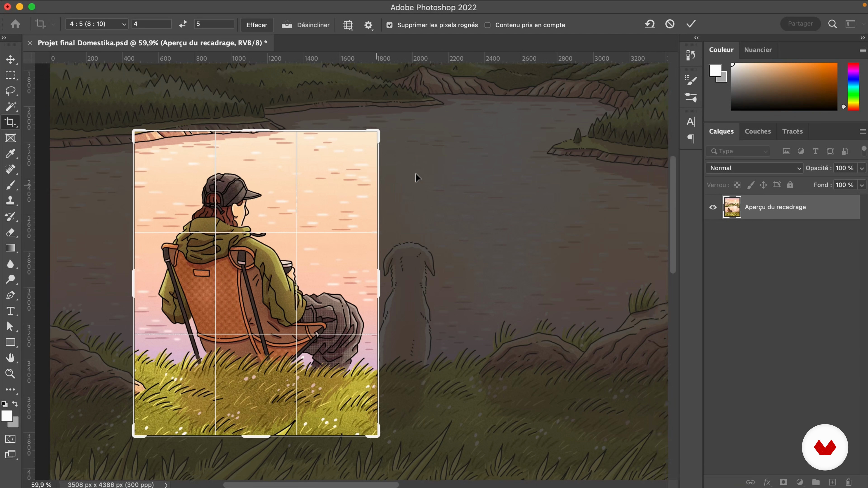Select the Eraser tool

tap(10, 232)
